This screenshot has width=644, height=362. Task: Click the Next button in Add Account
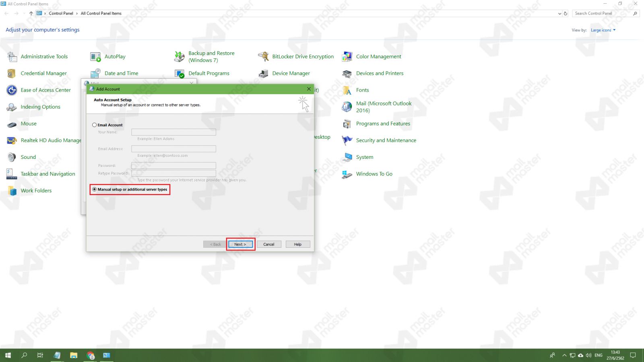pos(240,244)
